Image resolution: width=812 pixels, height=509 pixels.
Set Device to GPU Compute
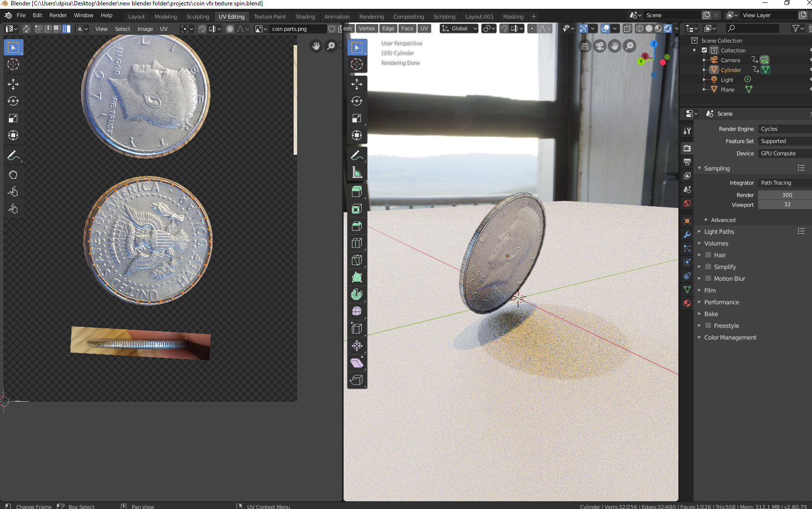(783, 153)
